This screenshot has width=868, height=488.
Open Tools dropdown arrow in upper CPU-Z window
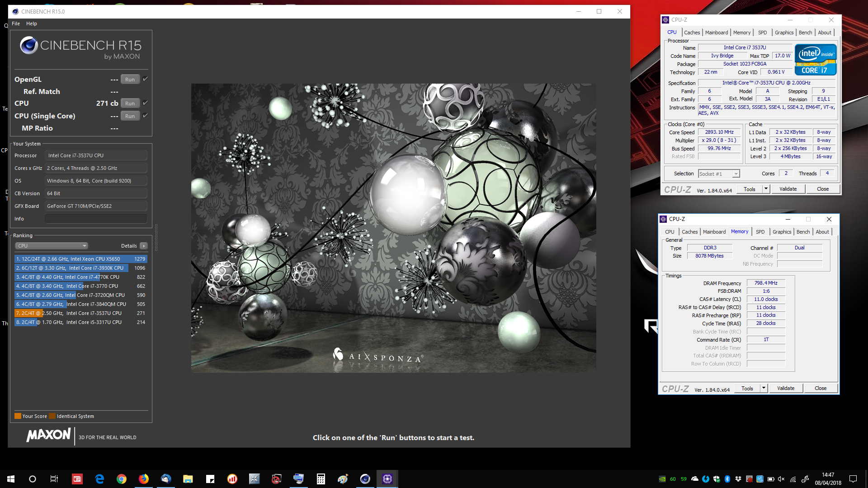[766, 189]
